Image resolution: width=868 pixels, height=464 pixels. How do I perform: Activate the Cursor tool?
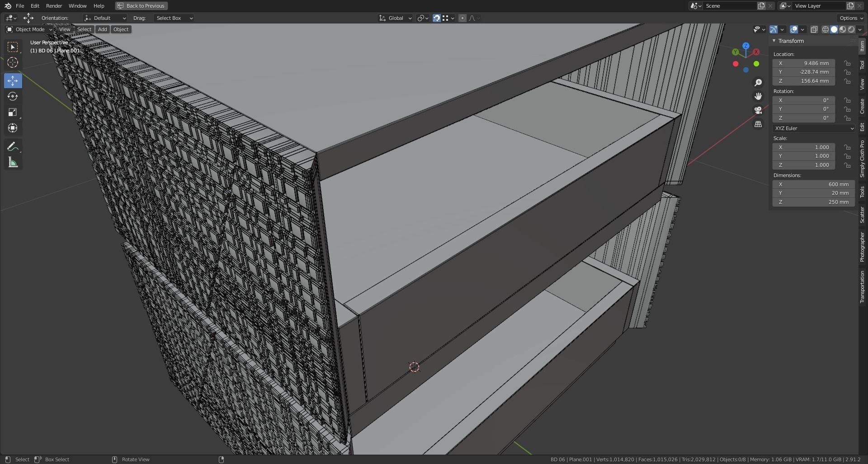click(x=13, y=63)
